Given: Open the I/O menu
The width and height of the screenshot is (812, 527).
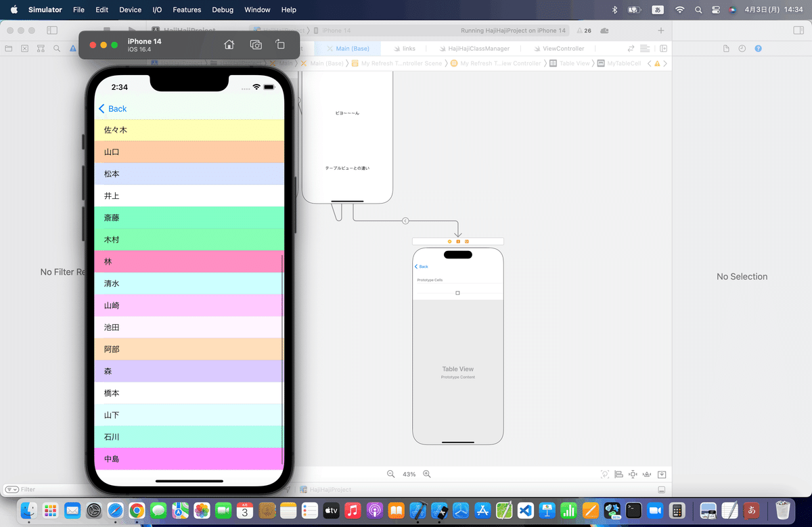Looking at the screenshot, I should coord(157,10).
